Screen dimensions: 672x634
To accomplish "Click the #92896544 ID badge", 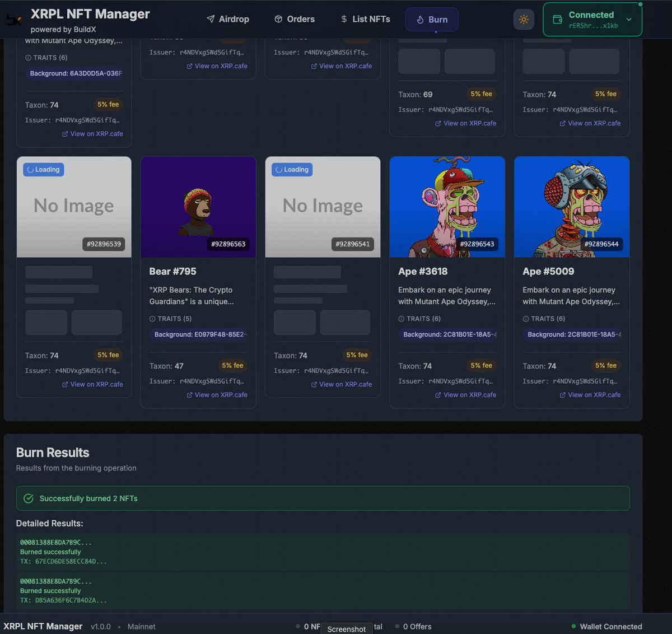I will tap(601, 244).
